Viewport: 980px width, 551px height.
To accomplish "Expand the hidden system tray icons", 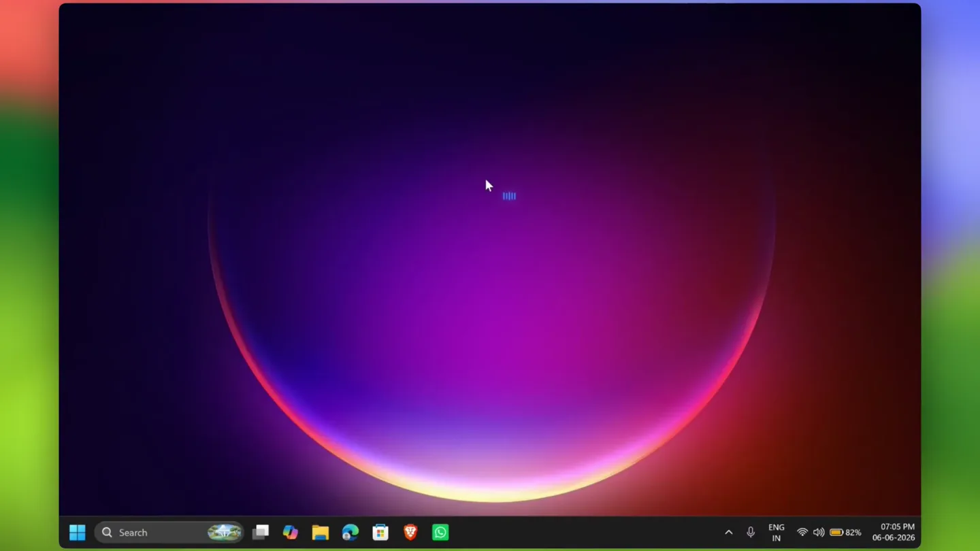I will click(x=729, y=533).
